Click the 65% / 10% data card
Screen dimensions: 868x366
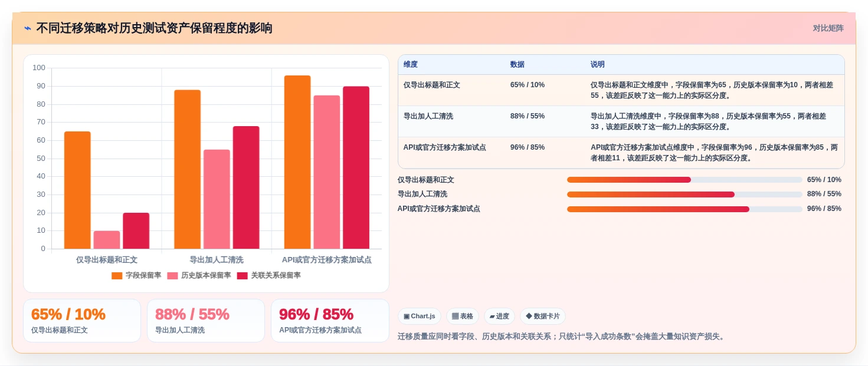click(82, 321)
